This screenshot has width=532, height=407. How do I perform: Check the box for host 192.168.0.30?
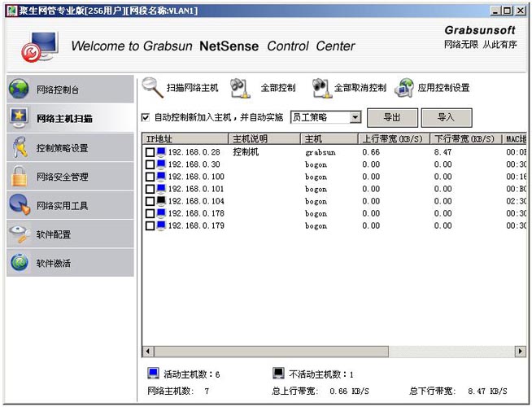[150, 164]
